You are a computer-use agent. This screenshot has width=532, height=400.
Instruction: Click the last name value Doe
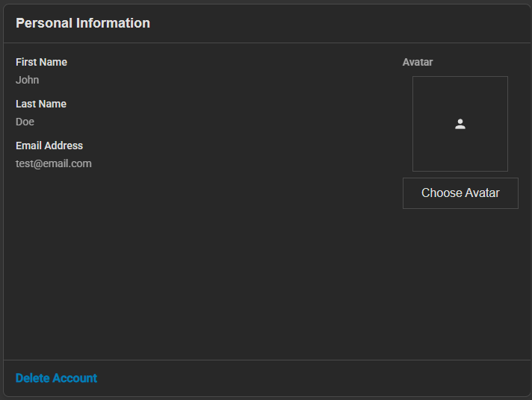pyautogui.click(x=25, y=122)
